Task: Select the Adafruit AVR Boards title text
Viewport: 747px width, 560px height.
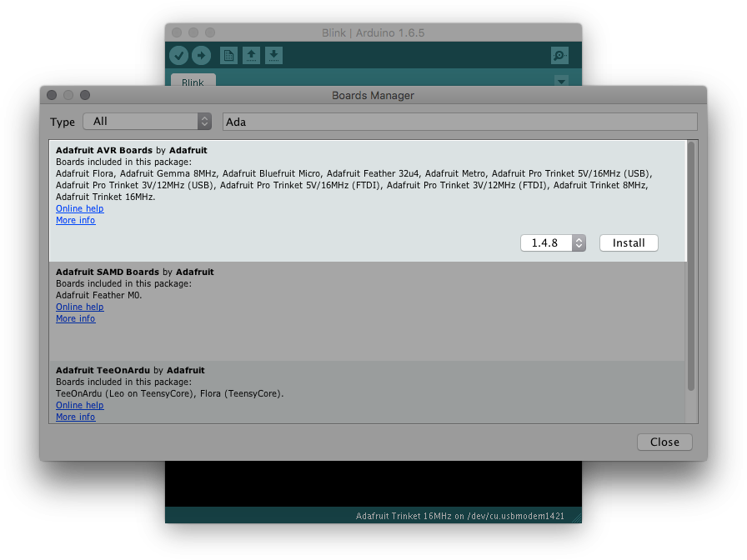Action: tap(104, 151)
